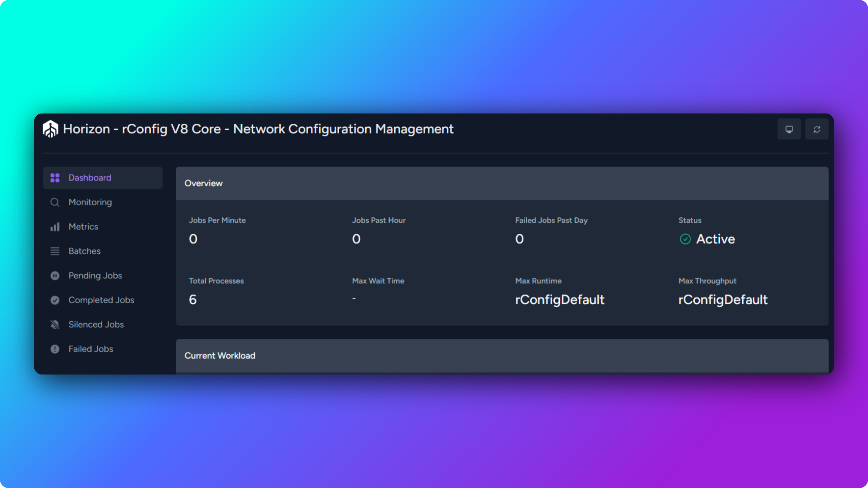Click the Status label
The width and height of the screenshot is (868, 488).
(x=690, y=220)
